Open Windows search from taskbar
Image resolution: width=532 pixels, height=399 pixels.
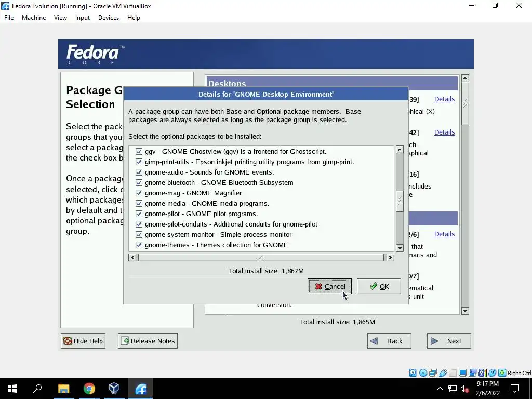click(37, 389)
